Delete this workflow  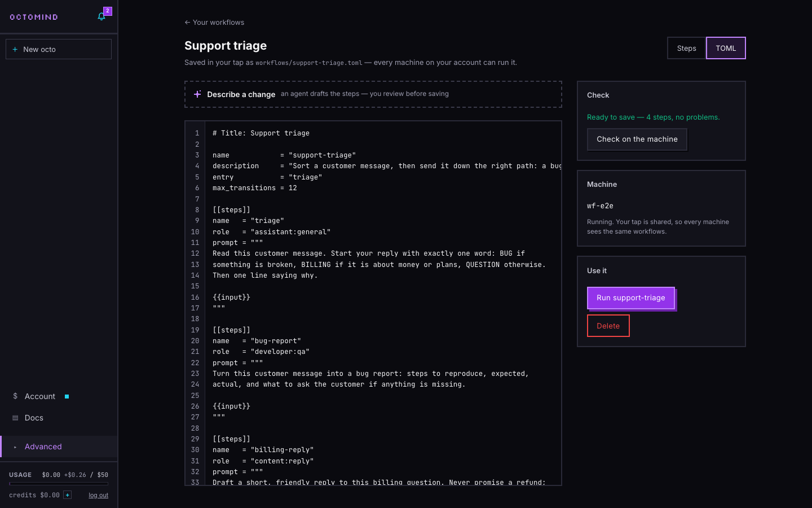pyautogui.click(x=608, y=326)
